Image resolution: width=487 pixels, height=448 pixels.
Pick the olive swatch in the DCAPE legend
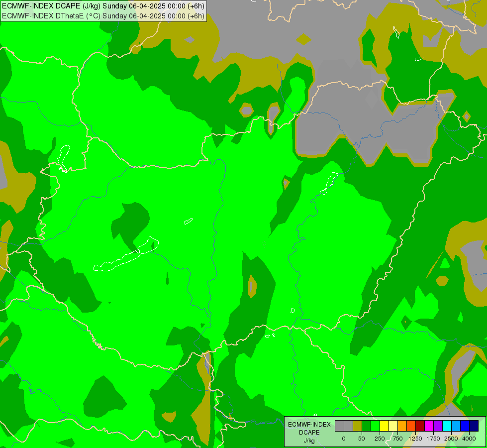357,426
